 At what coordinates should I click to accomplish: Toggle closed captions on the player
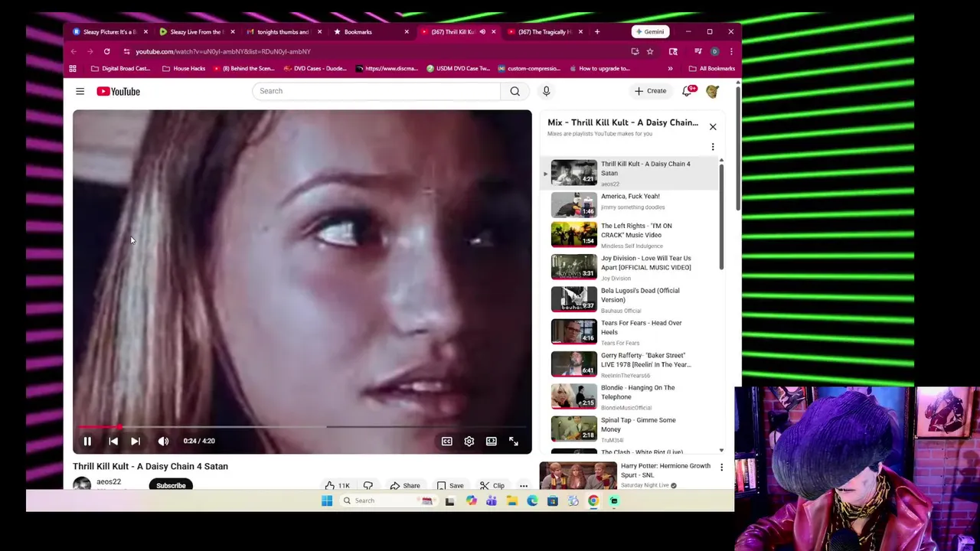[x=447, y=441]
